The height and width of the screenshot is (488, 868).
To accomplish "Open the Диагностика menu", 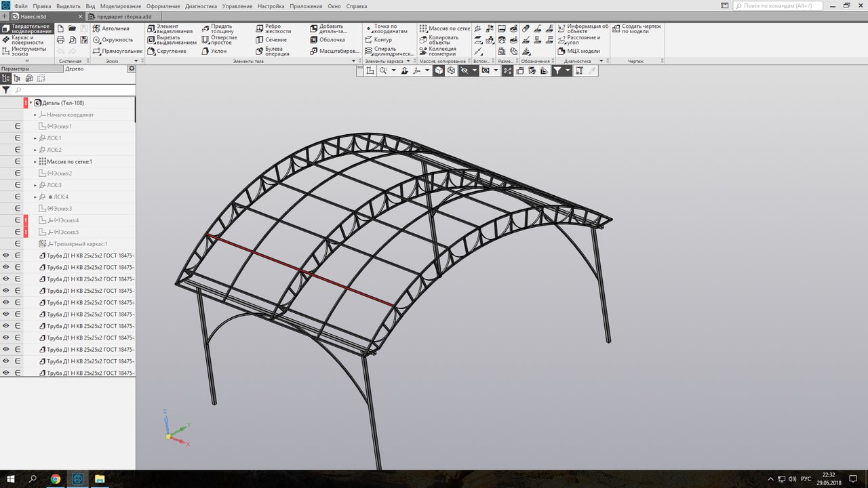I will [201, 6].
